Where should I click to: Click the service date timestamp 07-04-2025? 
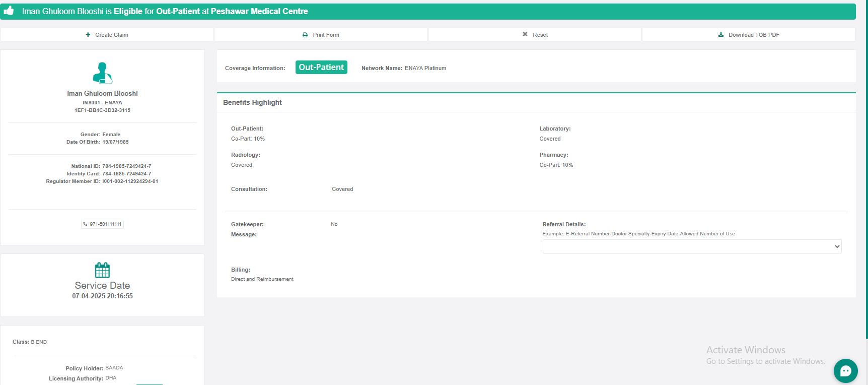click(102, 296)
